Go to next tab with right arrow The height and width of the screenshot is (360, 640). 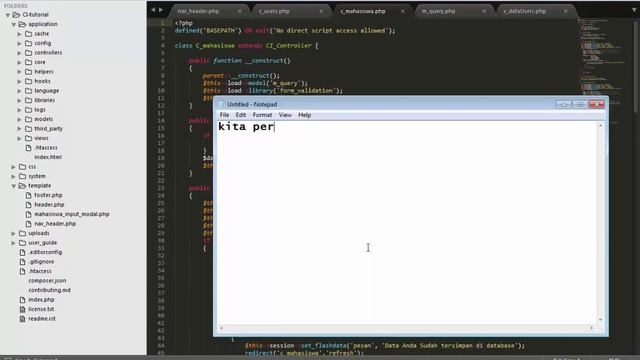click(161, 10)
